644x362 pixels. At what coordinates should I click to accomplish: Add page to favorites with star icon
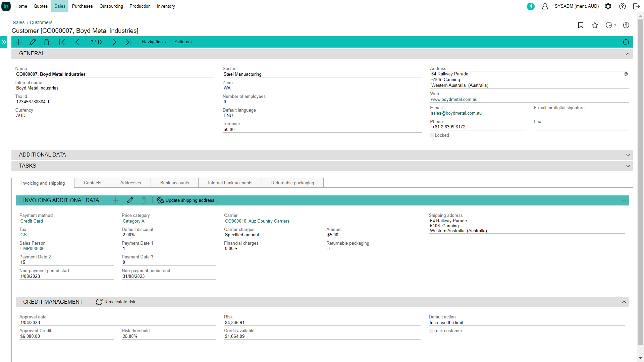[x=595, y=25]
